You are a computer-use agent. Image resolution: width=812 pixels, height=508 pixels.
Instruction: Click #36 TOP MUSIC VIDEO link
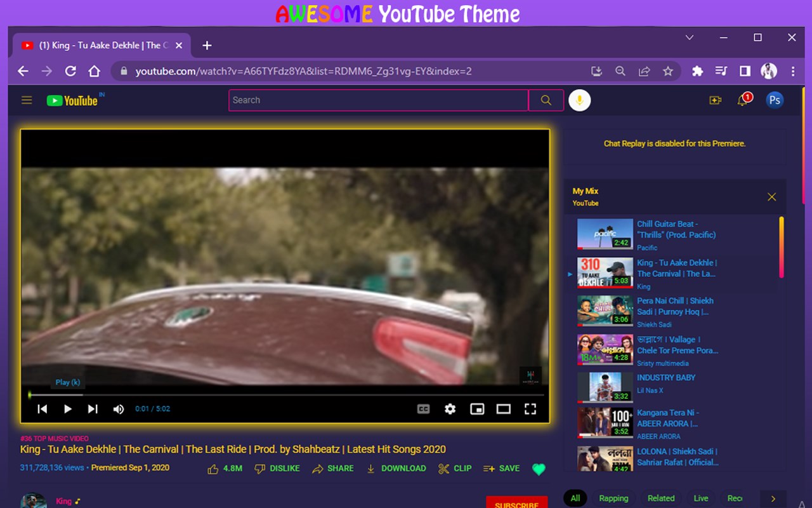55,439
